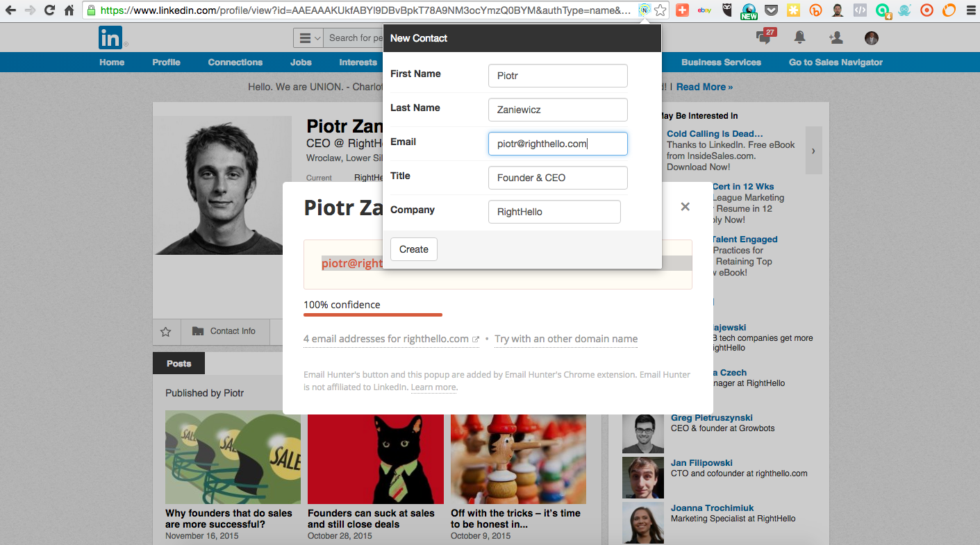The width and height of the screenshot is (980, 545).
Task: Click the Email input field
Action: pyautogui.click(x=558, y=144)
